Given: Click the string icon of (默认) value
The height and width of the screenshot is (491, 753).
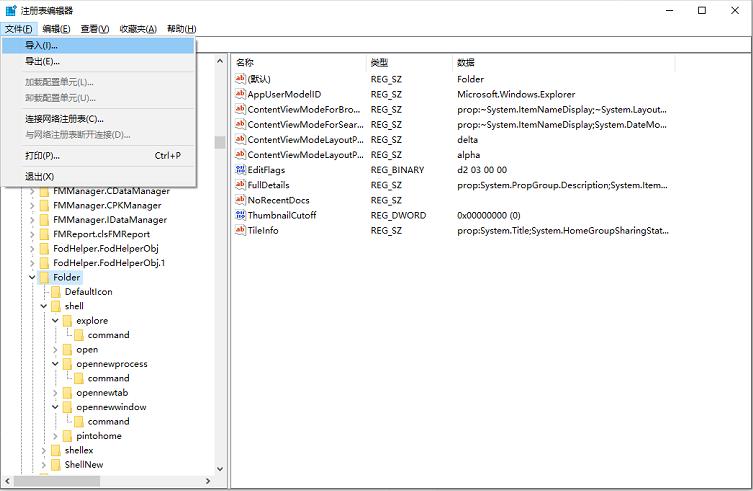Looking at the screenshot, I should [x=240, y=78].
